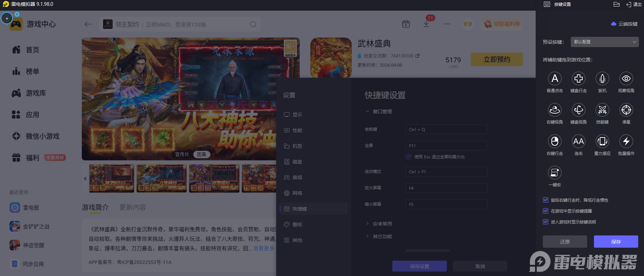Click the 立即预约 reserve button
This screenshot has height=276, width=644.
pos(497,59)
